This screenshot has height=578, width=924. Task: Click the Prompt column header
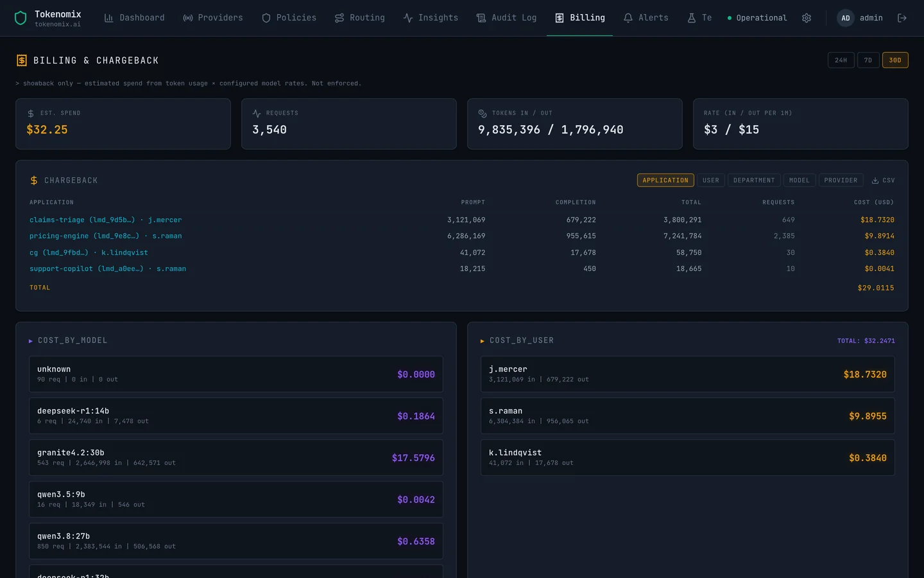click(x=473, y=202)
